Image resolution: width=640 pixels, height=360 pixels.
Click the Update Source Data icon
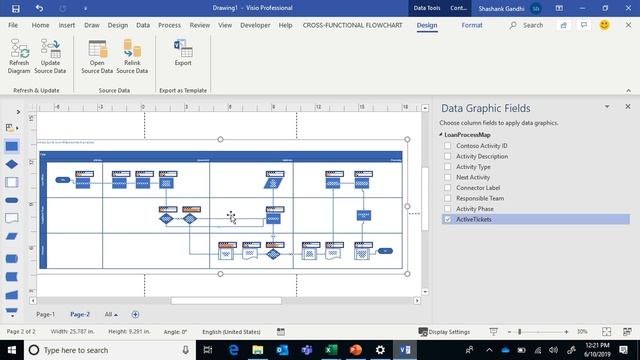tap(50, 56)
